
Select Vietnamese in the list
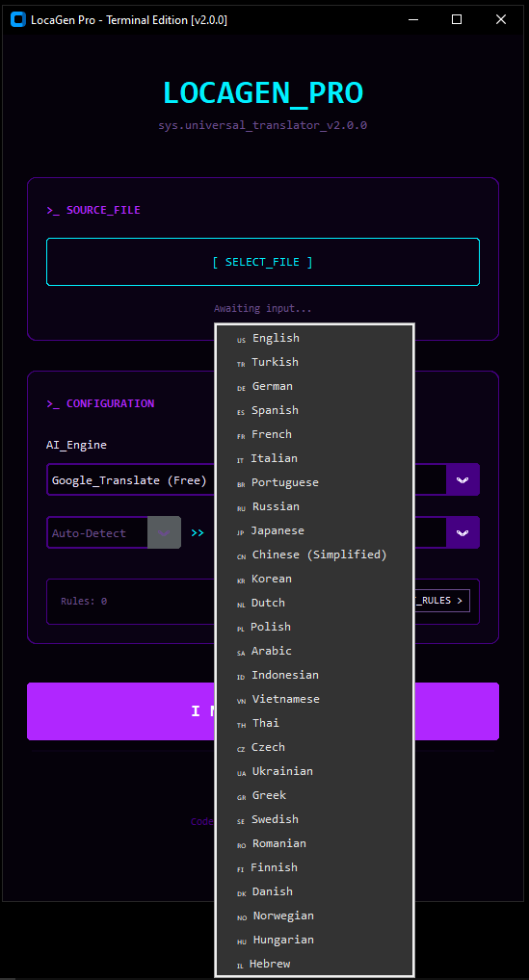click(x=314, y=699)
